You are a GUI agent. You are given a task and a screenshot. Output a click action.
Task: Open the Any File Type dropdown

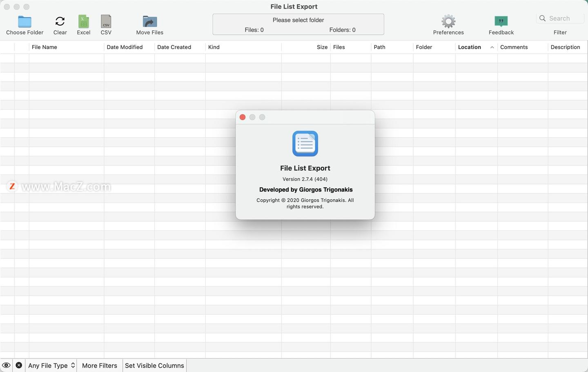tap(50, 365)
